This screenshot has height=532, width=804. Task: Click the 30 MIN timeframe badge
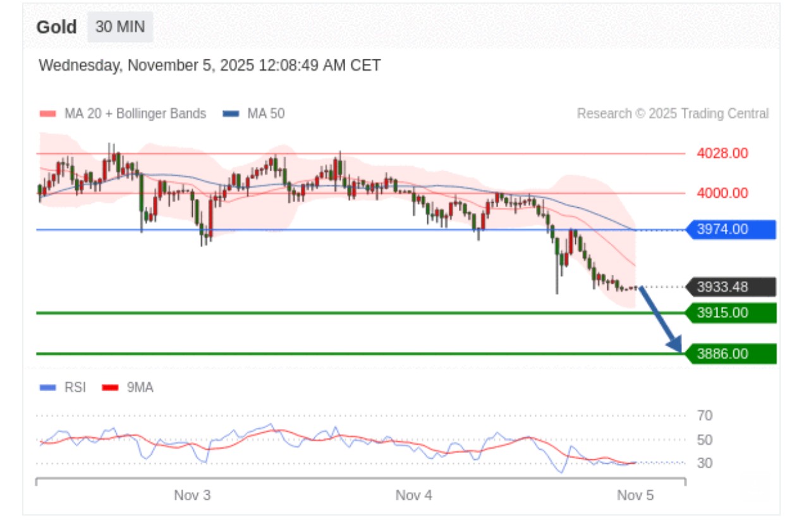[x=120, y=27]
